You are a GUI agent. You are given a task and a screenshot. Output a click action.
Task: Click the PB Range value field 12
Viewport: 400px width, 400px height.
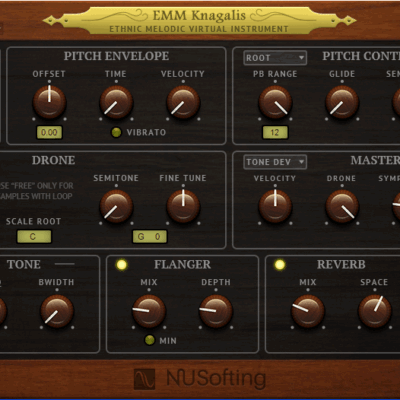(275, 132)
